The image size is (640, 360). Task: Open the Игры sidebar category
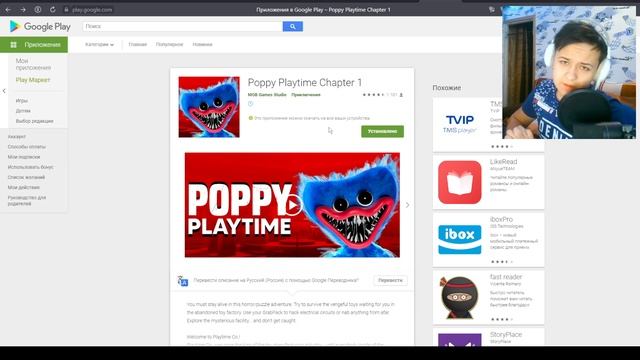22,101
